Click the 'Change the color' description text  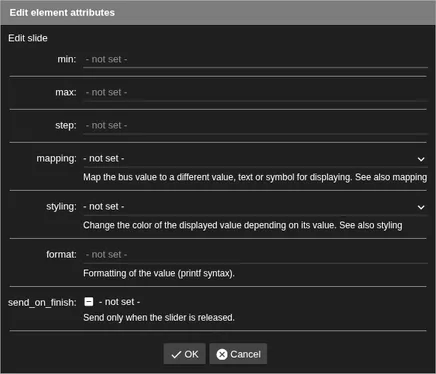tap(243, 225)
